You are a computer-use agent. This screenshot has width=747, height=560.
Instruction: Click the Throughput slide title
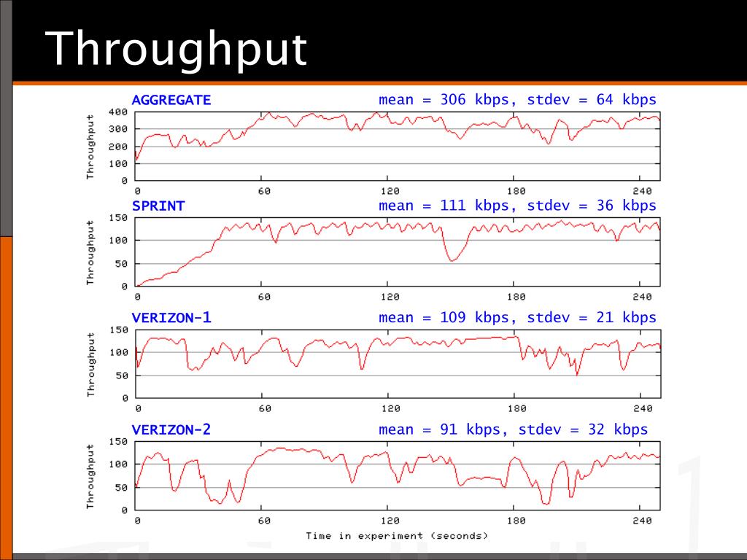(x=176, y=50)
